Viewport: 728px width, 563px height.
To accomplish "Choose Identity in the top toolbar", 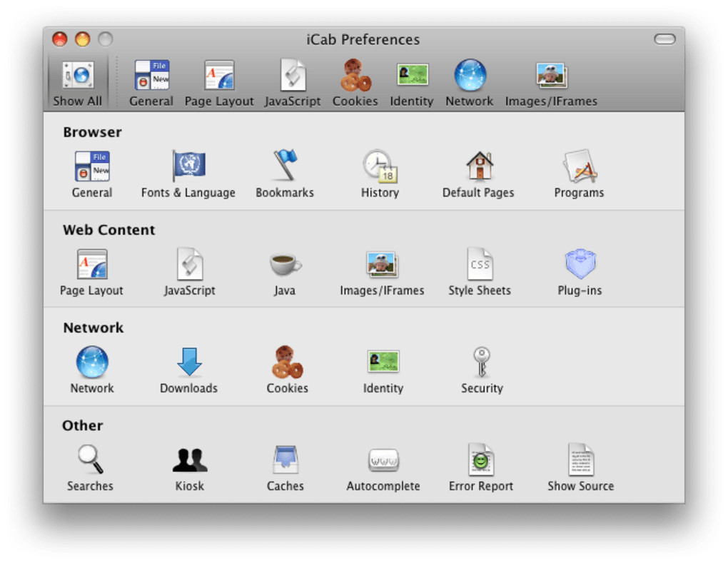I will pos(412,83).
